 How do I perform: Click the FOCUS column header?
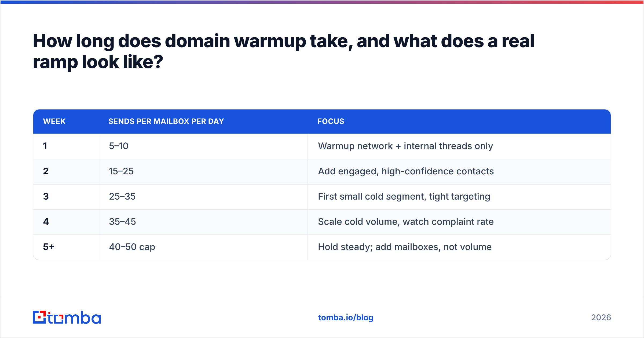point(331,121)
